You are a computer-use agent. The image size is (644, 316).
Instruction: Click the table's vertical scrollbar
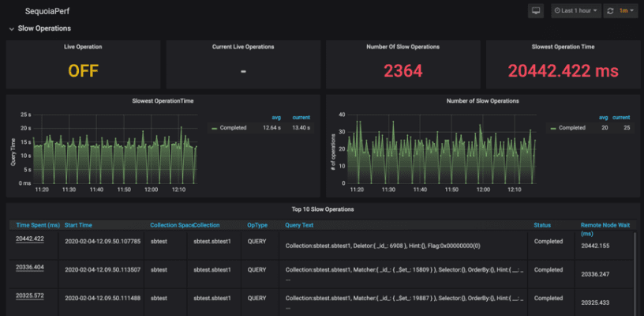[635, 269]
